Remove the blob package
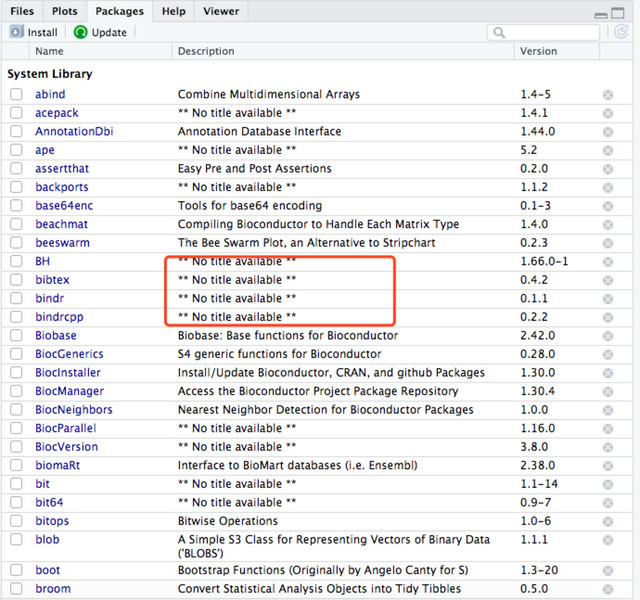The image size is (640, 600). pos(608,540)
